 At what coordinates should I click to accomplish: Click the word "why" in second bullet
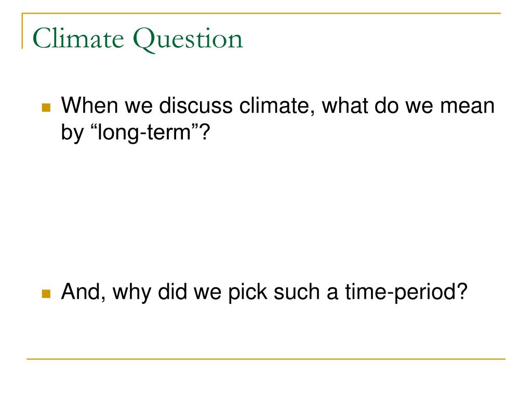[131, 293]
